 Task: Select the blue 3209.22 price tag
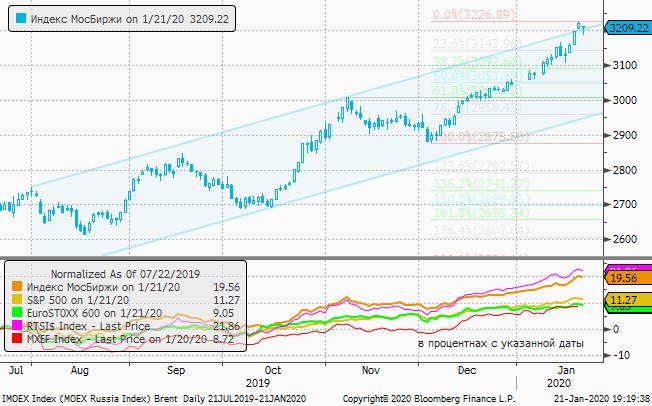point(628,28)
